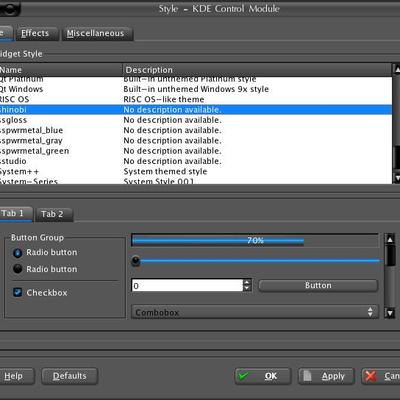
Task: Click the 'RISC OS-like theme' description
Action: coord(164,99)
